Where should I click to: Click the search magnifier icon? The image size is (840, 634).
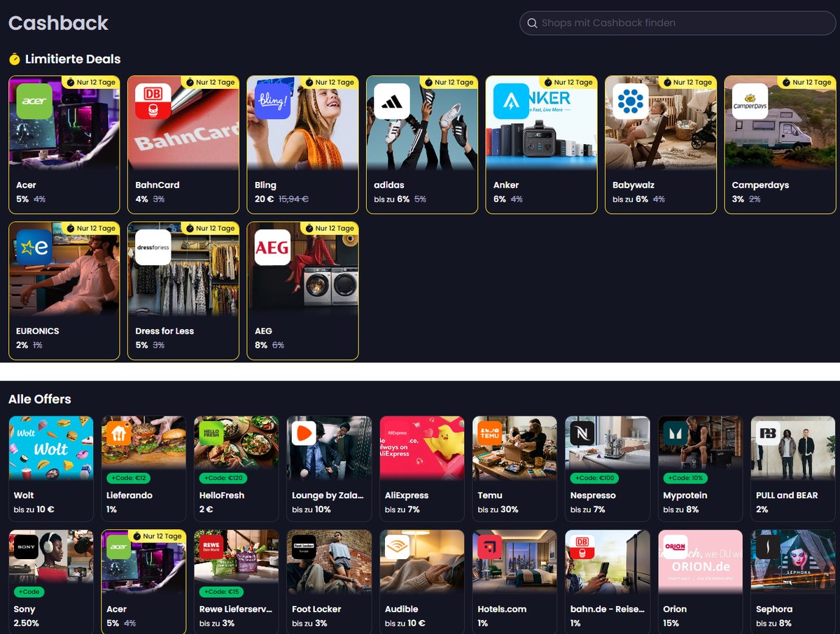(532, 23)
